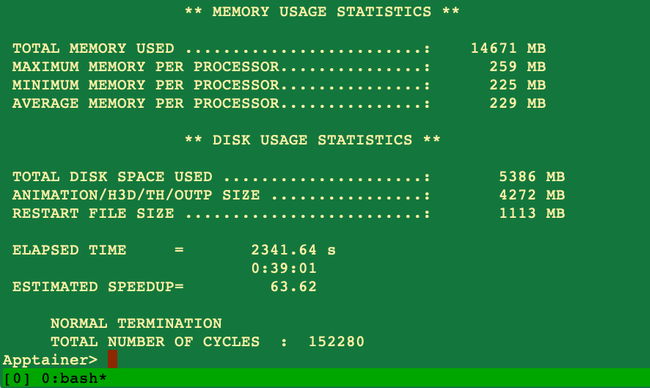Image resolution: width=650 pixels, height=388 pixels.
Task: Click the 229 MB average memory value
Action: point(518,103)
